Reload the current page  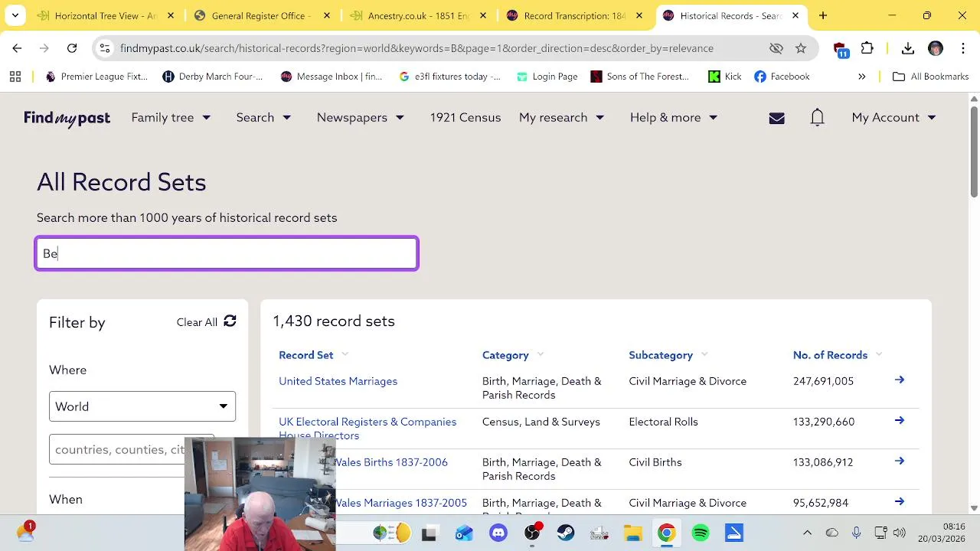point(72,48)
